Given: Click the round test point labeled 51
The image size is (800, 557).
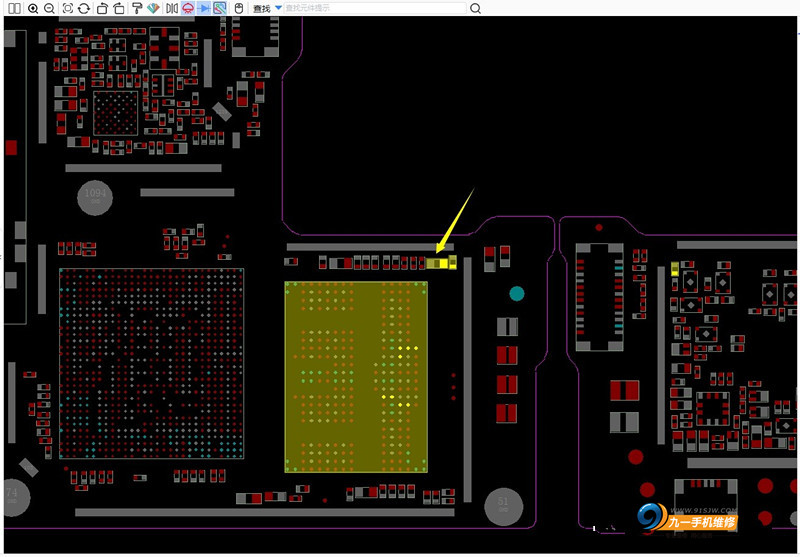Looking at the screenshot, I should coord(503,507).
